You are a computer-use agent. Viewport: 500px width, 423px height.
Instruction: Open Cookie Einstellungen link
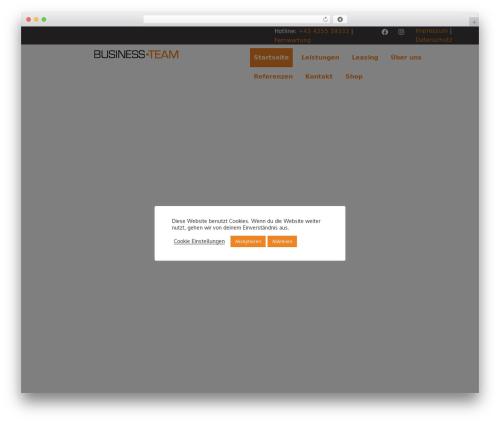[x=199, y=241]
